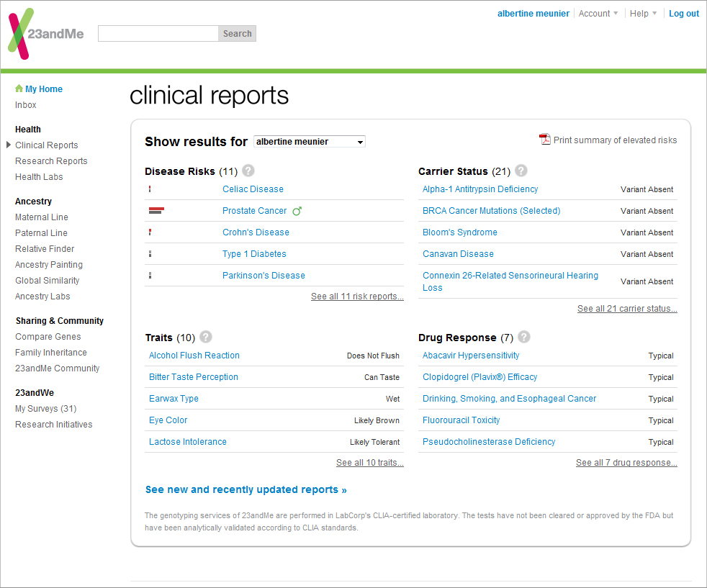Open the Earwax Type trait

(174, 398)
